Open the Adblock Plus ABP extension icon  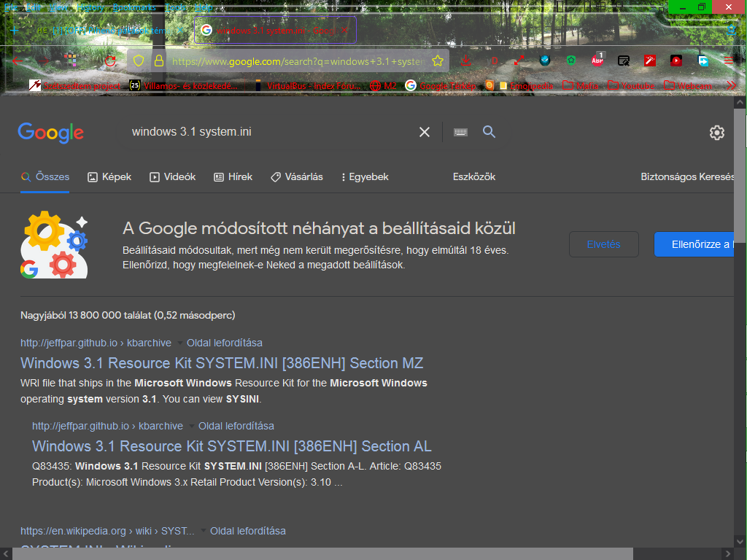click(x=597, y=60)
